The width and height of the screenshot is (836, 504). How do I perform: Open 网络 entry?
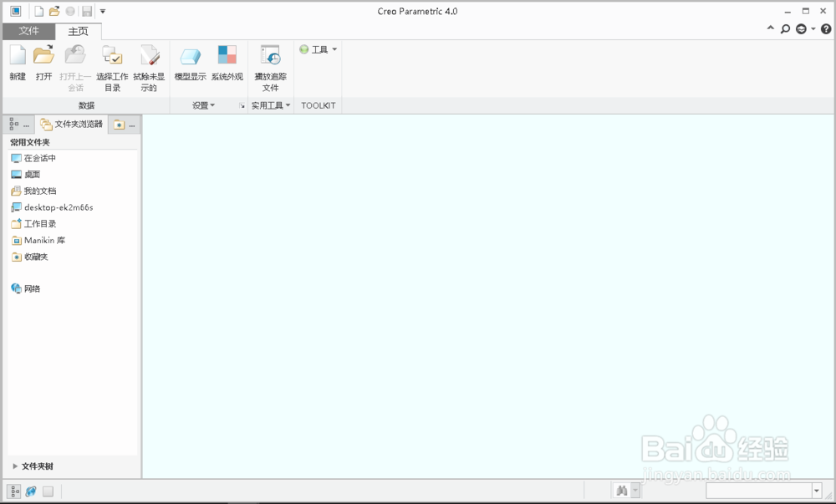(26, 288)
